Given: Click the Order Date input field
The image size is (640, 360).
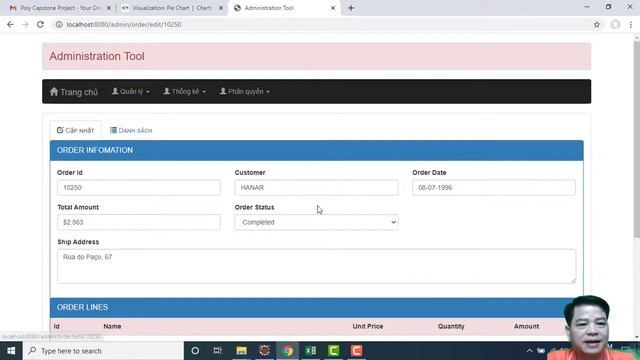Looking at the screenshot, I should 494,188.
